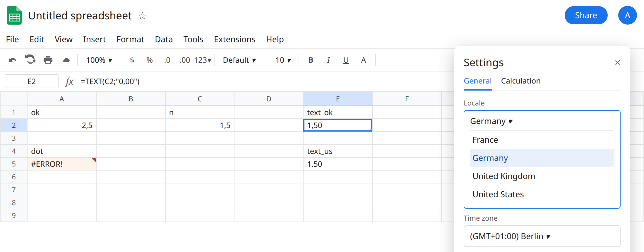Close the Settings panel
This screenshot has height=252, width=644.
pos(618,62)
